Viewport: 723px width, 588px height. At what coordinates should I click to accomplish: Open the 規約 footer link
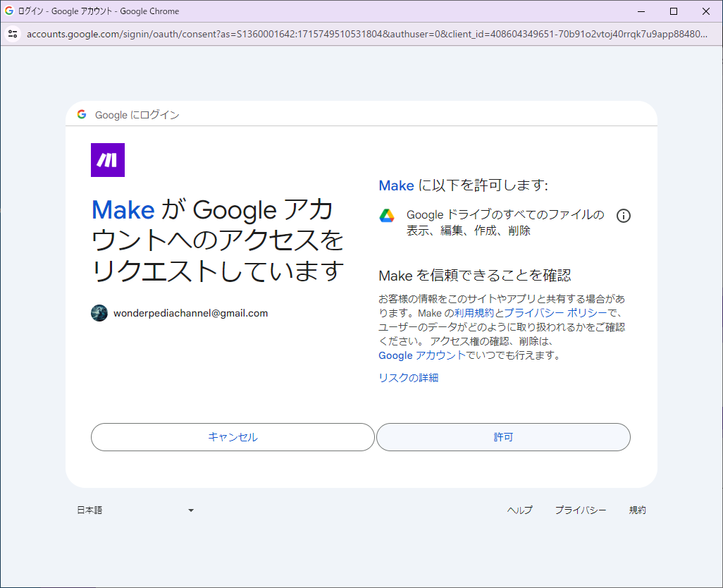coord(637,510)
